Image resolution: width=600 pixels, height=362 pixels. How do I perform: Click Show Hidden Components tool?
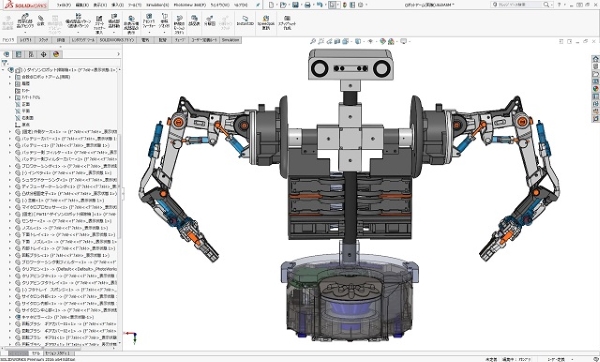click(x=131, y=25)
